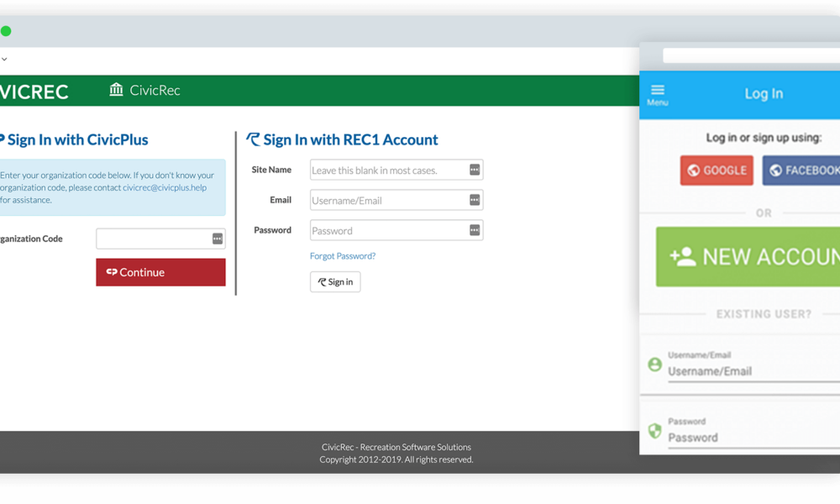Click the green window control dot

(6, 31)
